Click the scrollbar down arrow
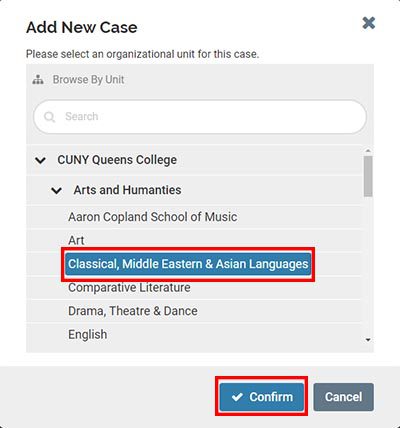This screenshot has height=428, width=400. pyautogui.click(x=368, y=340)
